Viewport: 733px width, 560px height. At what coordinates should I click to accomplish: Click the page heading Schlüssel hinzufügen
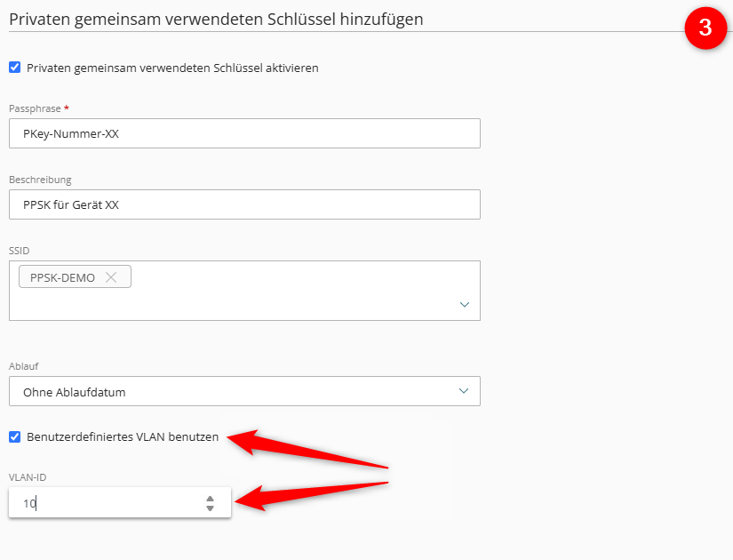216,20
